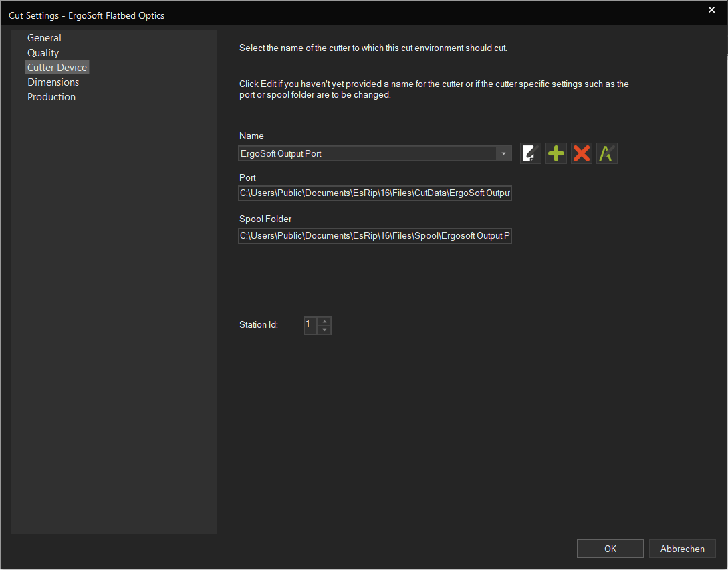Click the Edit cutter pencil icon
The width and height of the screenshot is (728, 570).
tap(531, 153)
